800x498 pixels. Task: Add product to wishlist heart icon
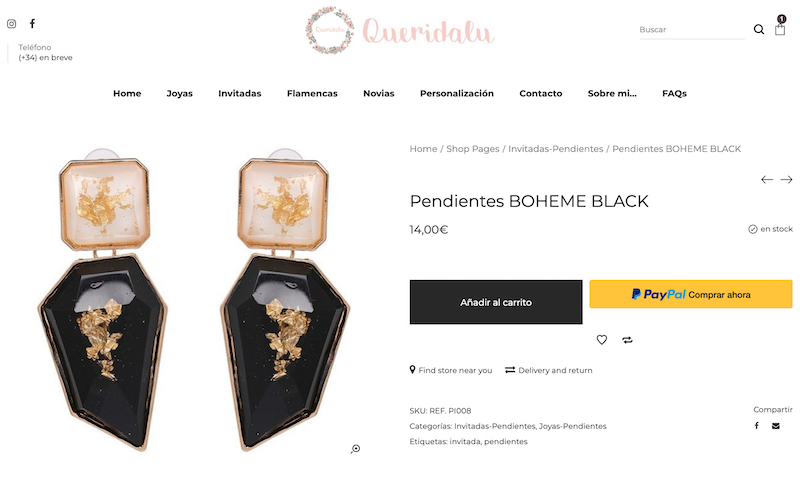pos(602,340)
